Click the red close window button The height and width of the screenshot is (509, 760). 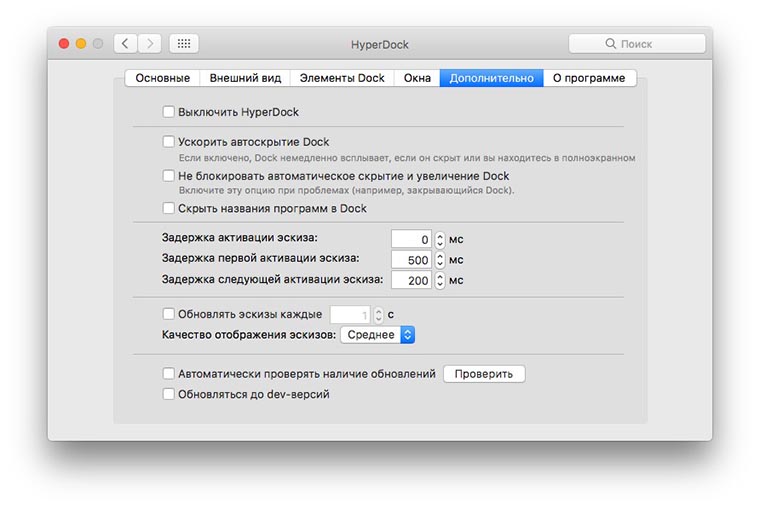tap(64, 44)
